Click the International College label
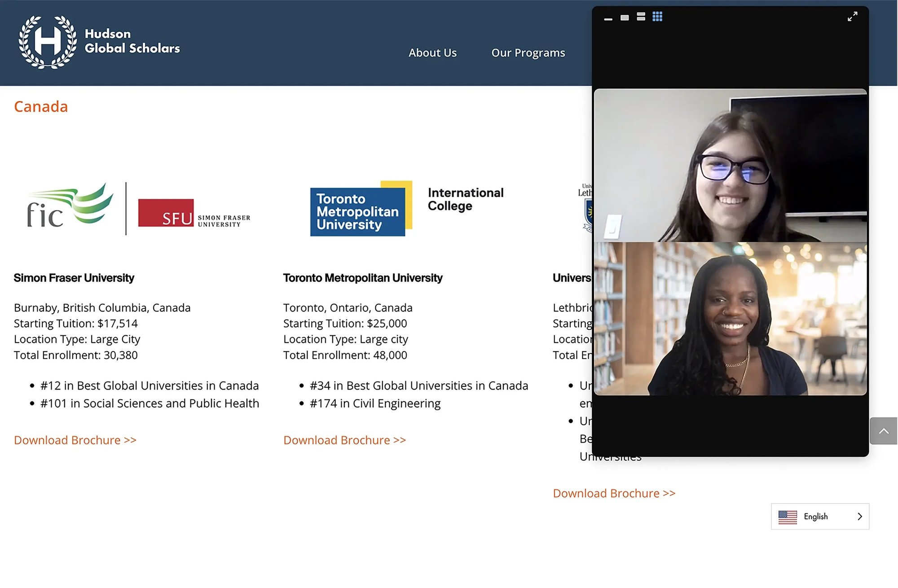Viewport: 898px width, 588px height. pyautogui.click(x=466, y=199)
